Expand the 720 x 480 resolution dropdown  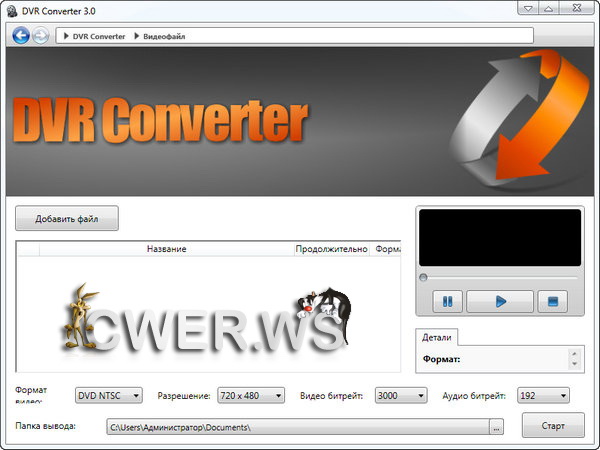click(x=251, y=396)
